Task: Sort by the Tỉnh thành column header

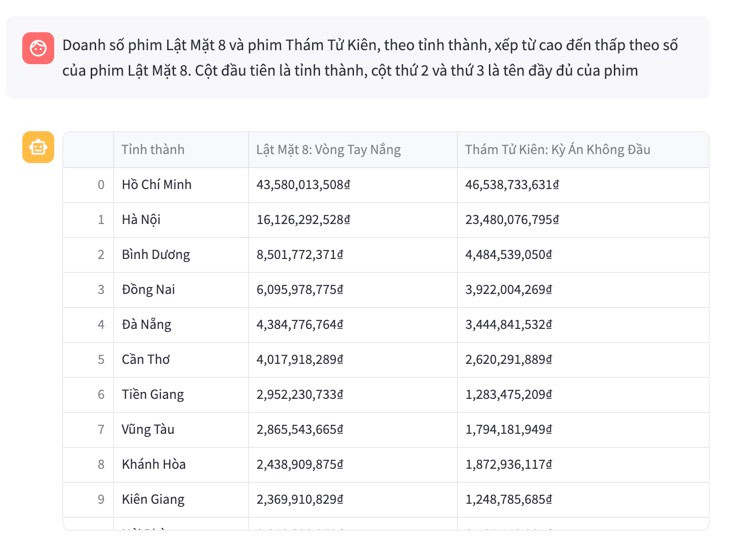Action: coord(153,150)
